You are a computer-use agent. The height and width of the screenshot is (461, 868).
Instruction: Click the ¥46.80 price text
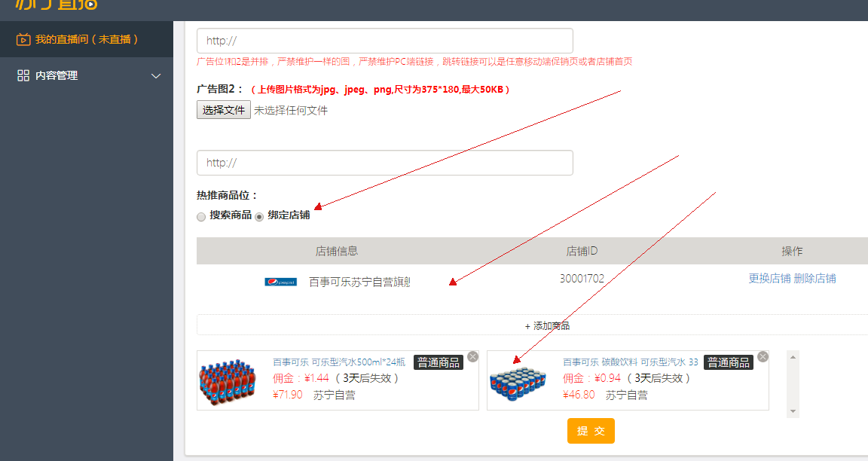579,395
